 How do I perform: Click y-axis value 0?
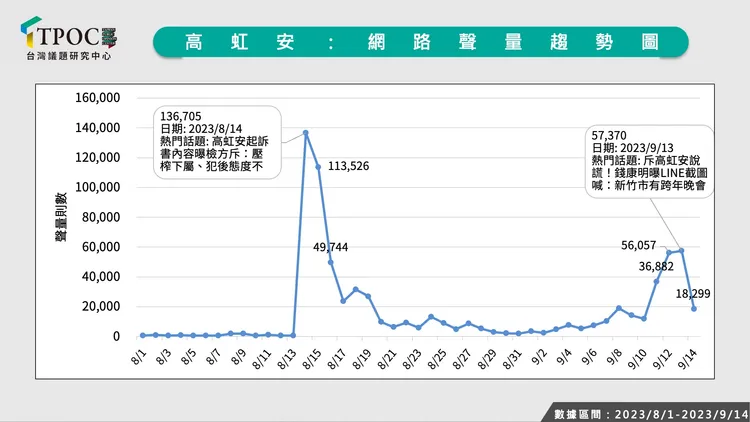click(116, 336)
